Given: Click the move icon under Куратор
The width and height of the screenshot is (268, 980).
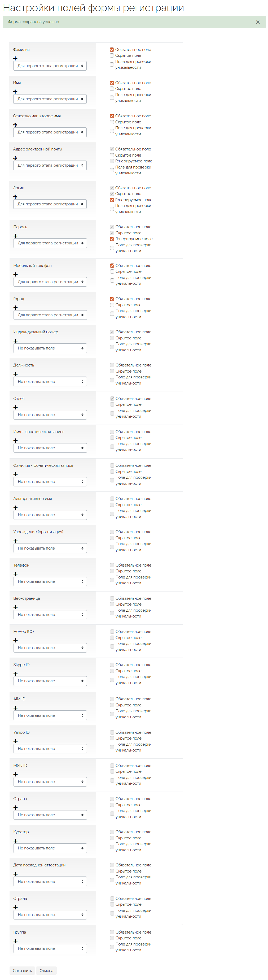Looking at the screenshot, I should [16, 841].
